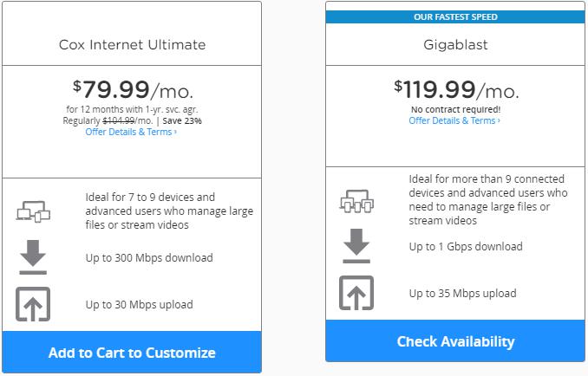Click the 'Up to 35 Mbps upload' text
Image resolution: width=588 pixels, height=376 pixels.
coord(462,293)
